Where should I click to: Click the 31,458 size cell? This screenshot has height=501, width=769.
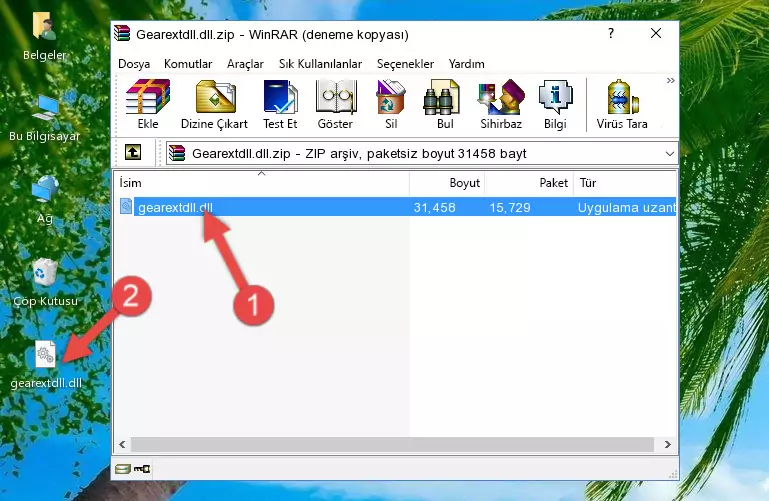click(434, 207)
